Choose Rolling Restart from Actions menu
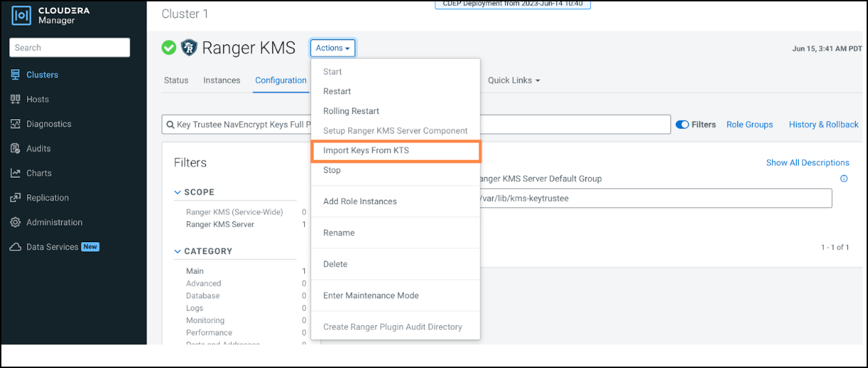The height and width of the screenshot is (368, 868). click(351, 111)
